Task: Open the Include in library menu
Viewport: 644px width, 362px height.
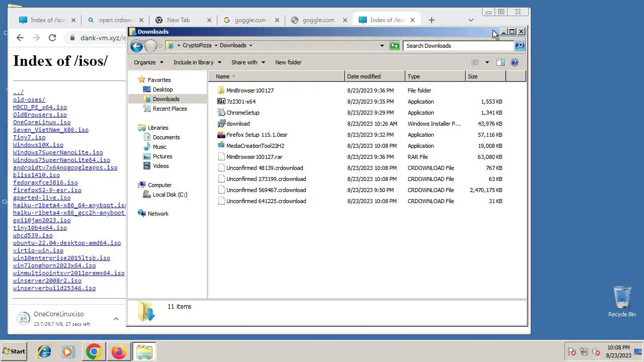Action: click(197, 62)
